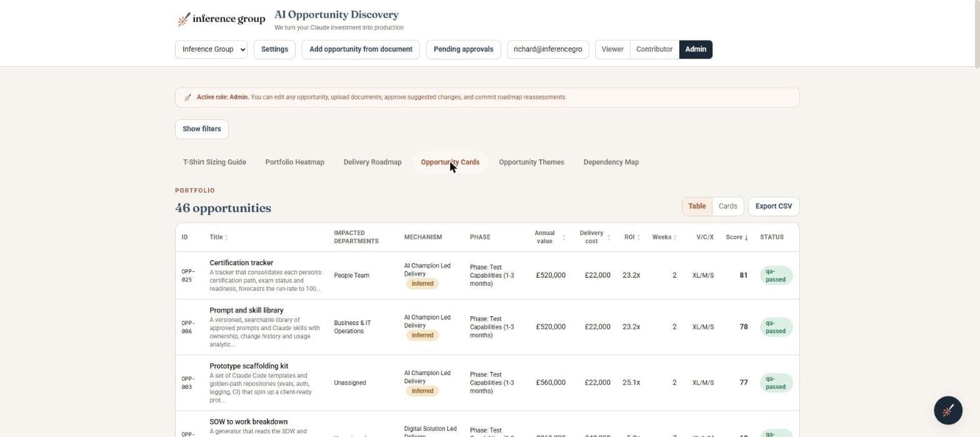
Task: Click Impacted Departments column header
Action: 356,238
